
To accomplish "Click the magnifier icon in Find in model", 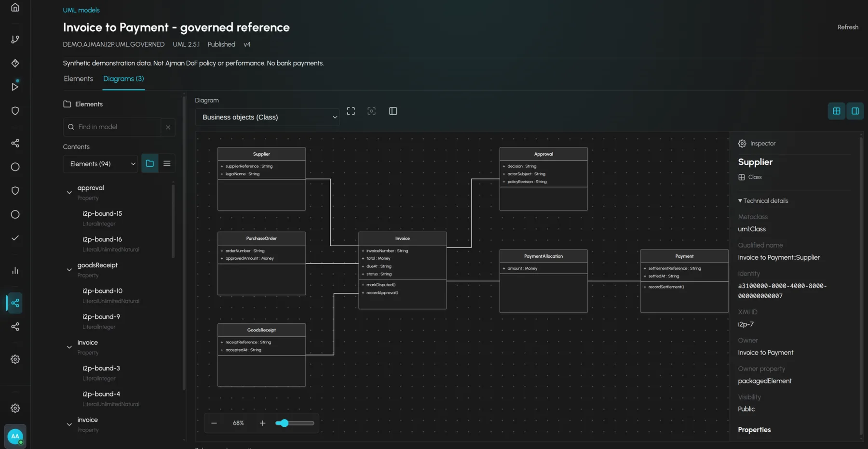I will point(71,127).
